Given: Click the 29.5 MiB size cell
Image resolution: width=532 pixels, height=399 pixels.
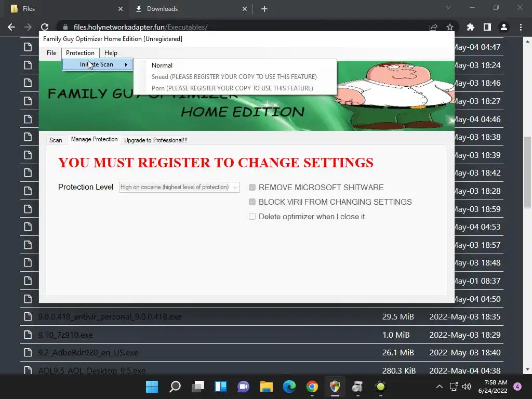Looking at the screenshot, I should tap(398, 317).
